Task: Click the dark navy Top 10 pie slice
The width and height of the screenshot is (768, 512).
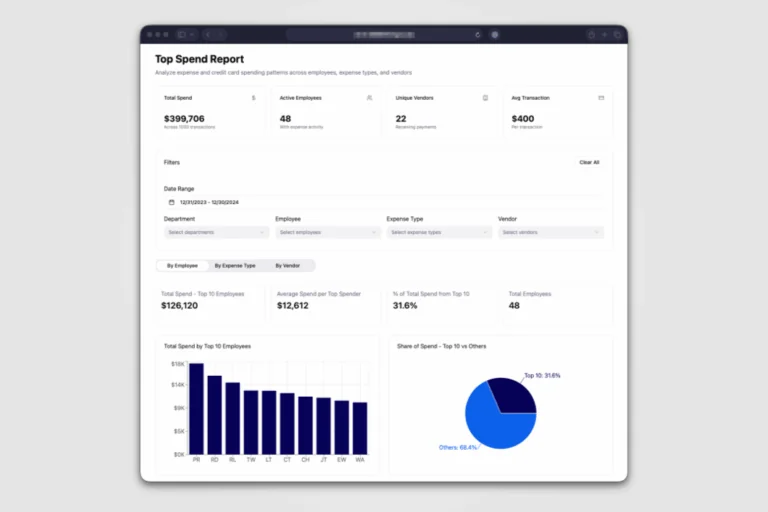Action: pos(514,394)
